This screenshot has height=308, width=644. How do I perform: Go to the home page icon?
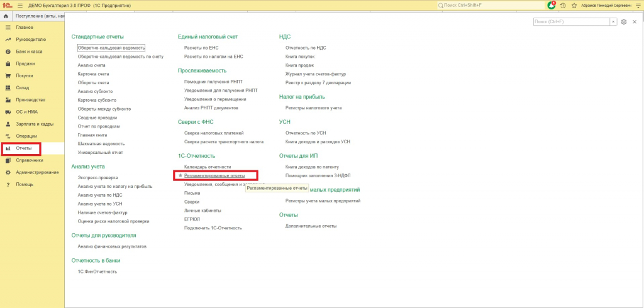pyautogui.click(x=6, y=16)
